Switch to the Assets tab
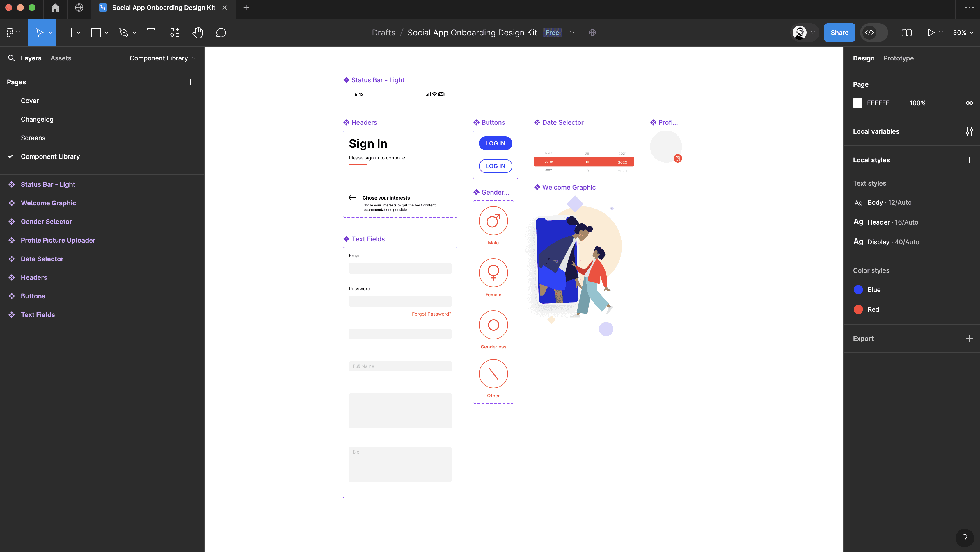 click(x=61, y=58)
